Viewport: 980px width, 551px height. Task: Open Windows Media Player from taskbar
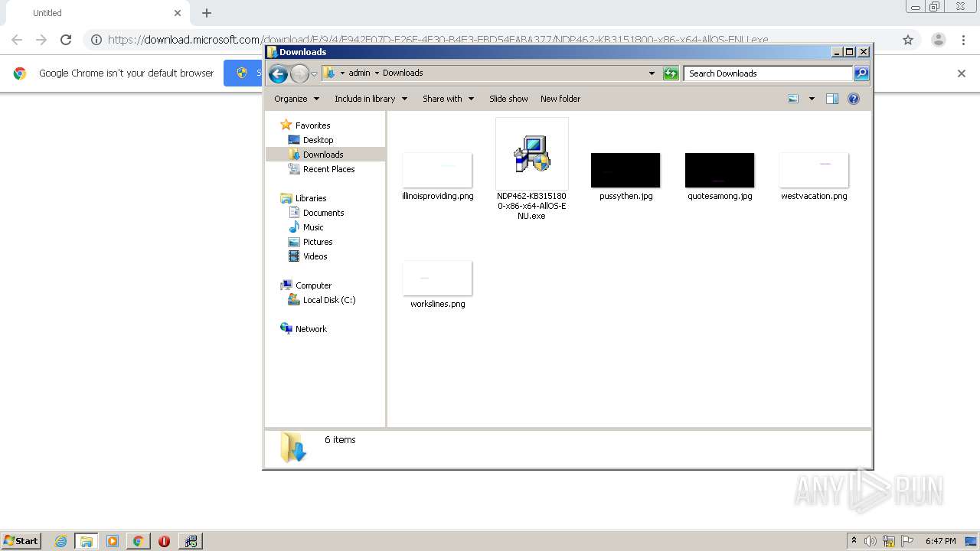pyautogui.click(x=113, y=541)
